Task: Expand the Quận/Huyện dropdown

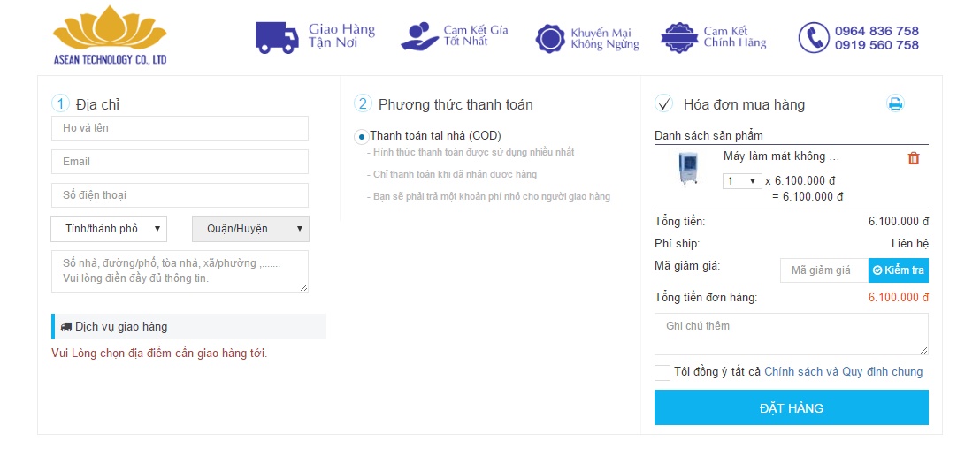Action: pyautogui.click(x=250, y=229)
